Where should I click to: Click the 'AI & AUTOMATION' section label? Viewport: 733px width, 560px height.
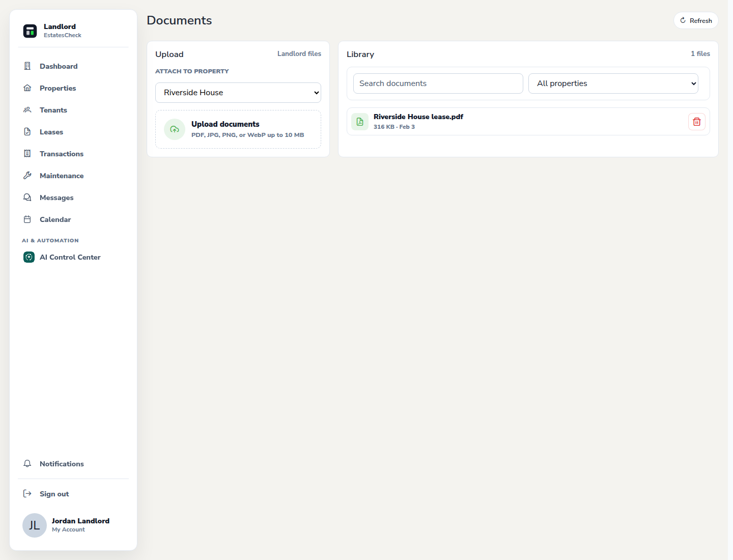50,240
